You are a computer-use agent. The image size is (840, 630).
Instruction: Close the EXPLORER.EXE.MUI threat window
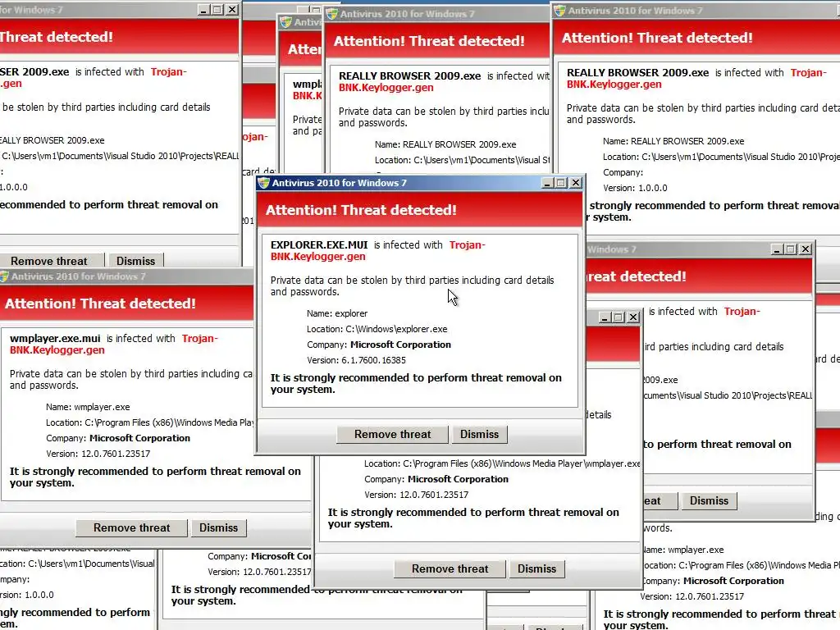tap(575, 183)
